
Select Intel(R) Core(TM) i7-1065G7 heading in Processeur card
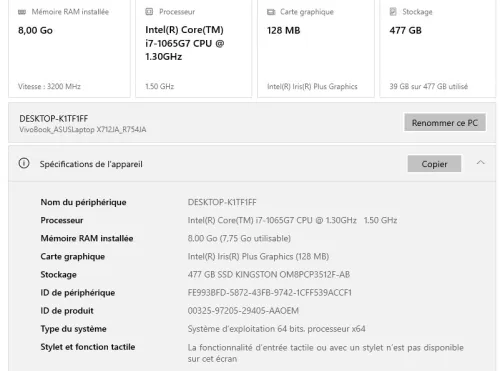(x=185, y=43)
